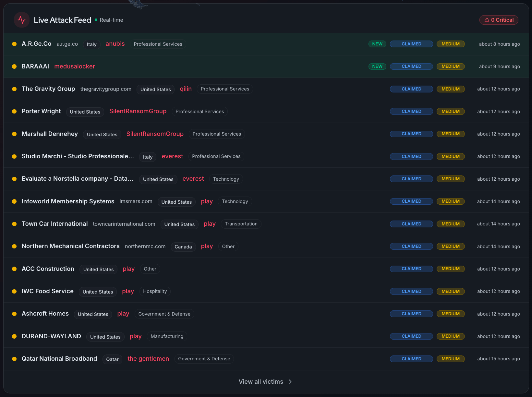This screenshot has height=397, width=532.
Task: Open the Qatar National Broadband entry
Action: point(59,359)
